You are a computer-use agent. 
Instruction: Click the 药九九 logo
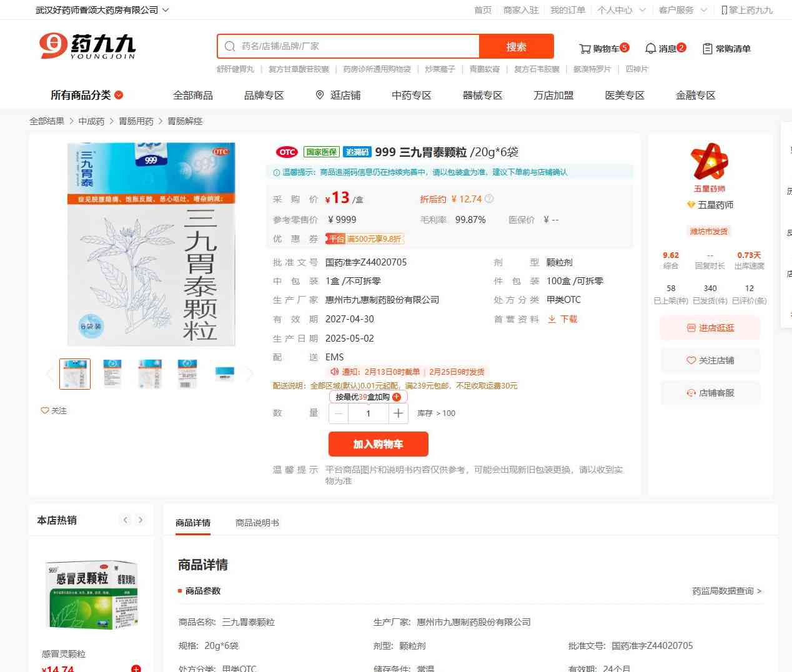[87, 46]
